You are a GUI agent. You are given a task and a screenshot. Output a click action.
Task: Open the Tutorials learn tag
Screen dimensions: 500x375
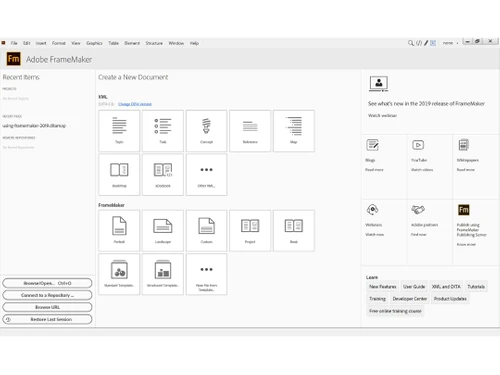[x=476, y=286]
